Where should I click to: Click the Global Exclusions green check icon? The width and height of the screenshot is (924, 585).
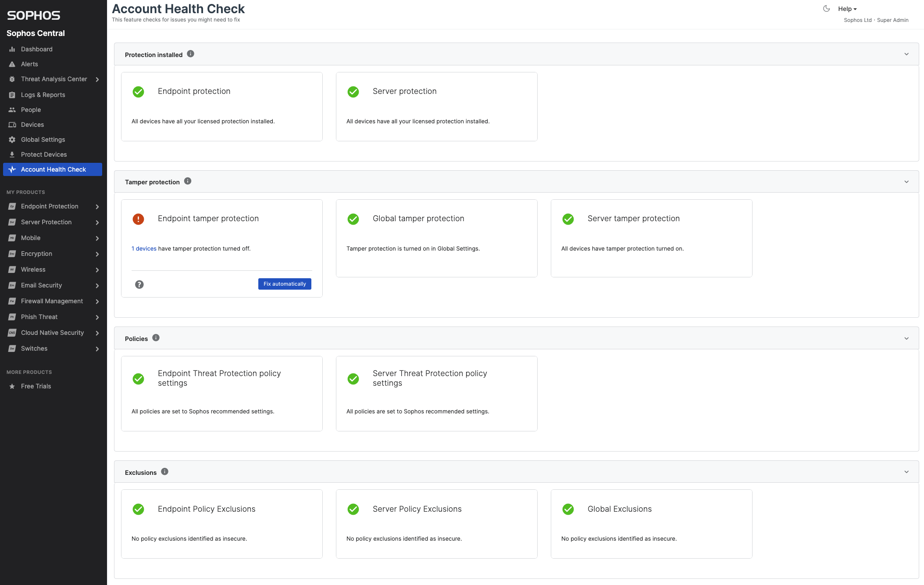(568, 509)
